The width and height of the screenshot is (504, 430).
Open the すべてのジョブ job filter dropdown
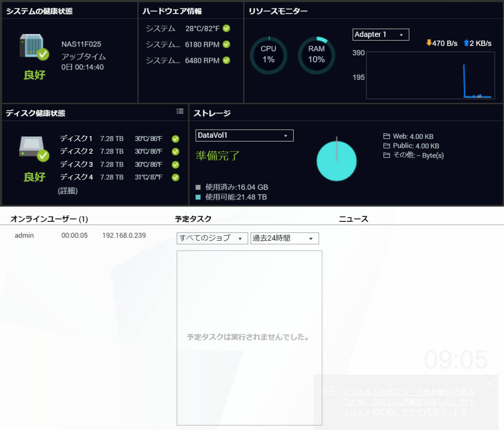[212, 238]
